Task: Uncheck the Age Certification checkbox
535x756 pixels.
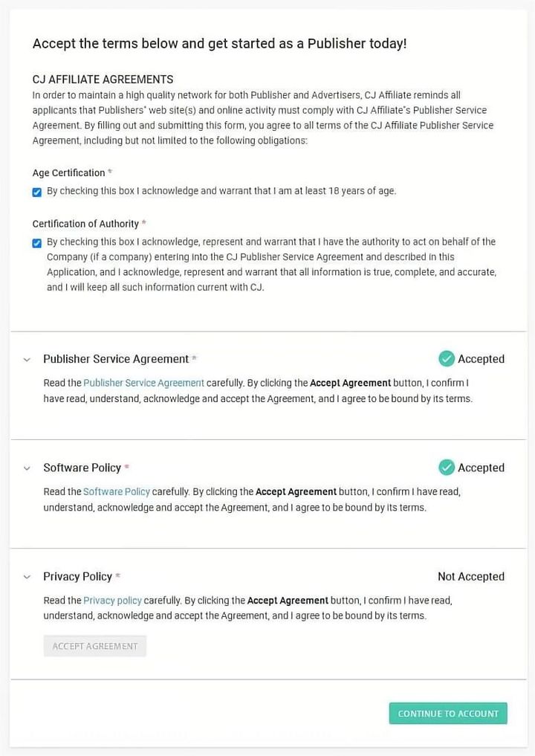Action: (37, 192)
